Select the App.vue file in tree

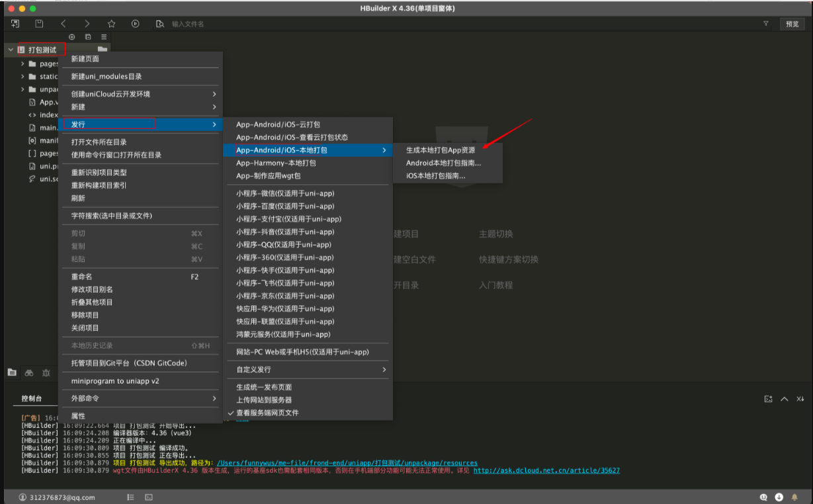tap(43, 102)
